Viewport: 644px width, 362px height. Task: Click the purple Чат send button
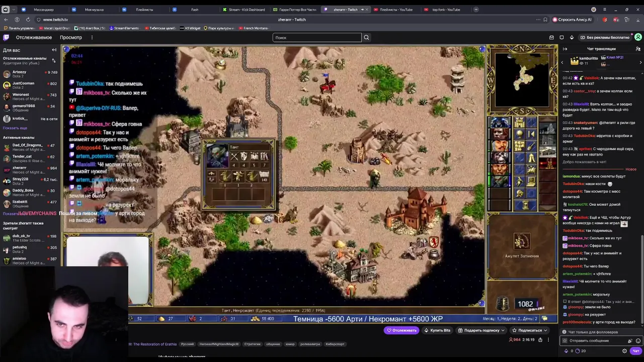(x=636, y=351)
